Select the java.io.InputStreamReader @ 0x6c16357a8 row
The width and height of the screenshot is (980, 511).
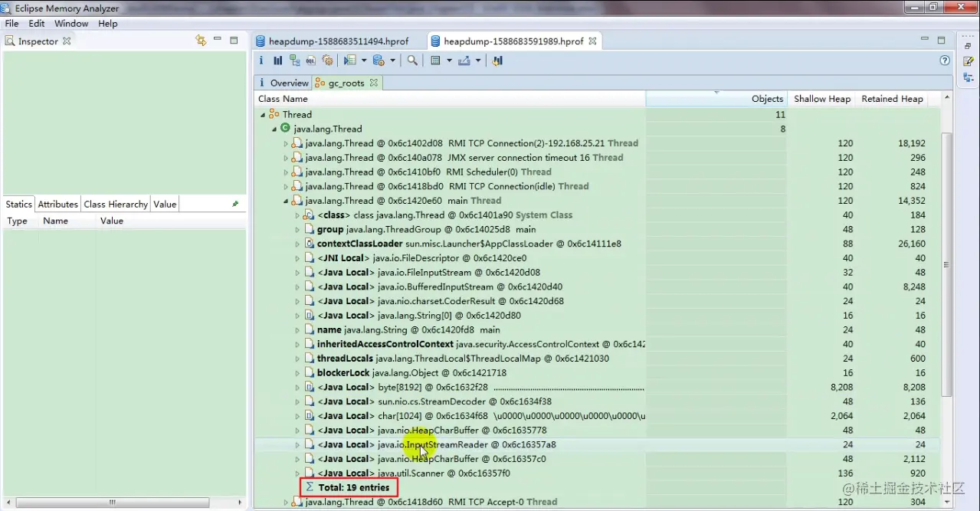click(x=598, y=444)
